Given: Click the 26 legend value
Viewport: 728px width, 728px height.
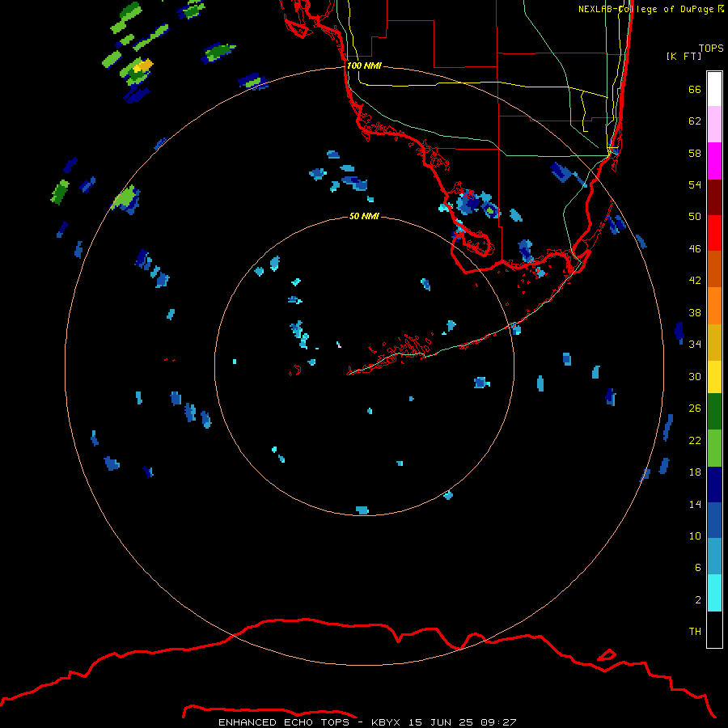Looking at the screenshot, I should pos(695,408).
